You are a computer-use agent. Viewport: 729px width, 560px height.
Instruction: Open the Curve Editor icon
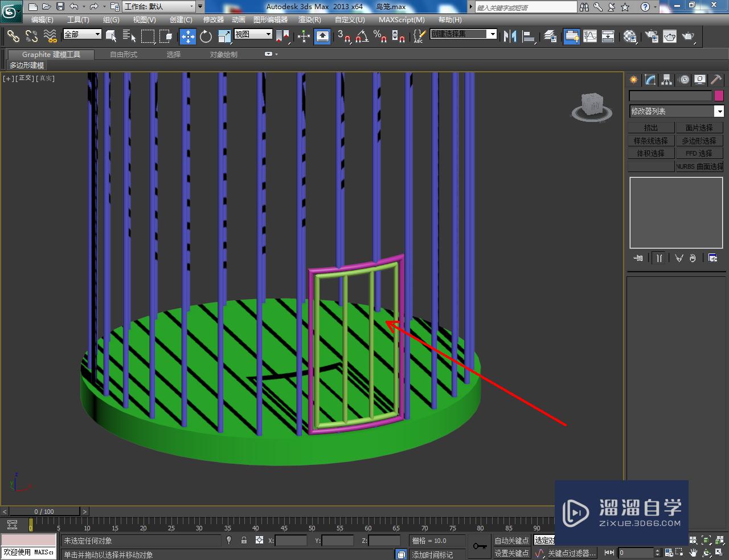tap(590, 36)
